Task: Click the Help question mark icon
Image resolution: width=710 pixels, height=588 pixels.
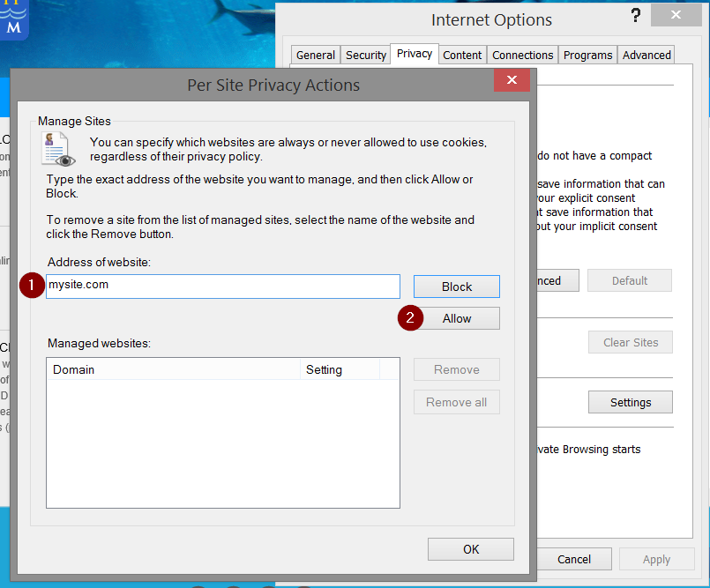Action: pos(635,17)
